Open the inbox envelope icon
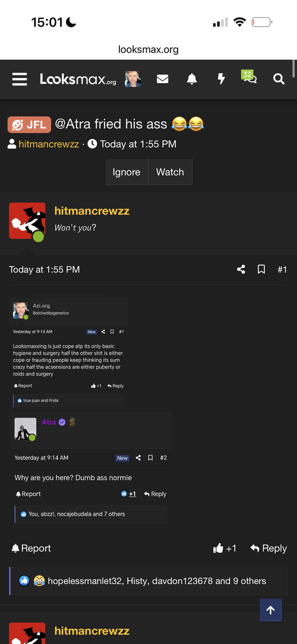The image size is (297, 644). point(162,79)
